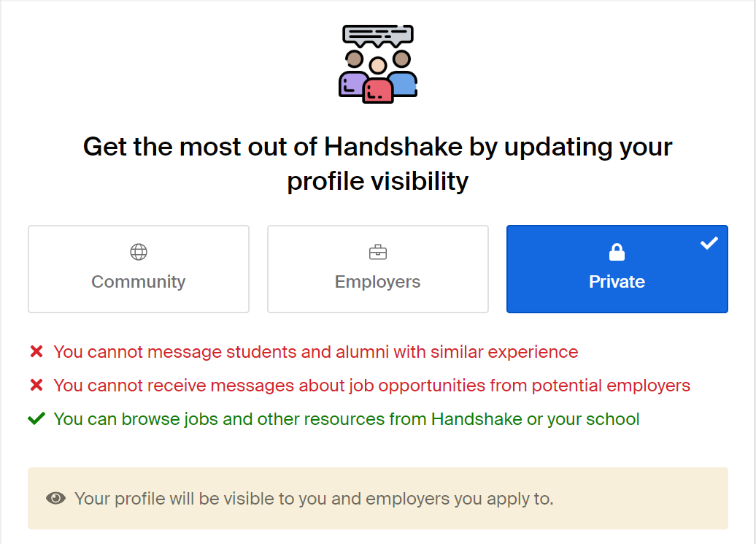Click the green check beside the browse jobs line
Viewport: 756px width, 544px height.
pos(36,418)
